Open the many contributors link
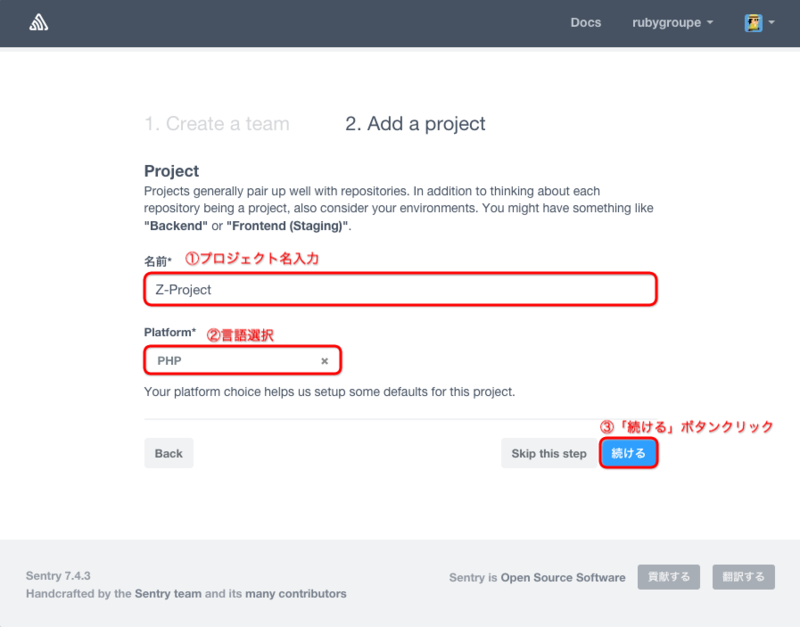The height and width of the screenshot is (627, 800). pos(295,593)
